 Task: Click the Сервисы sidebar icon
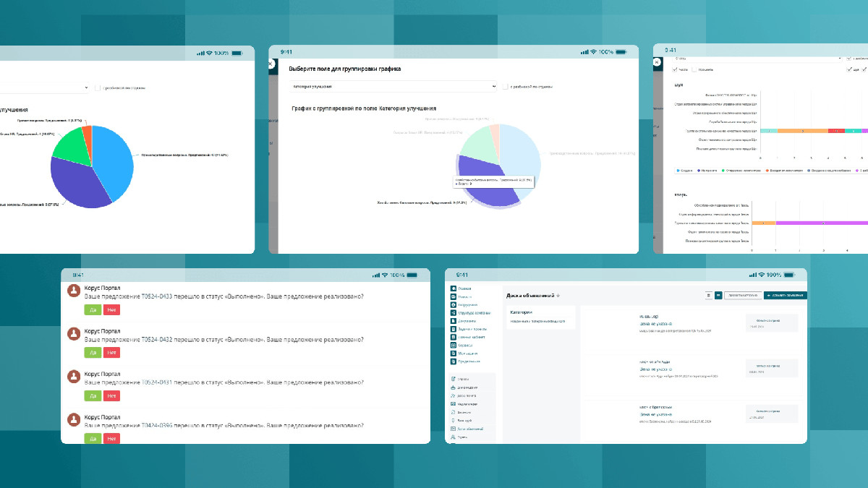tap(454, 345)
